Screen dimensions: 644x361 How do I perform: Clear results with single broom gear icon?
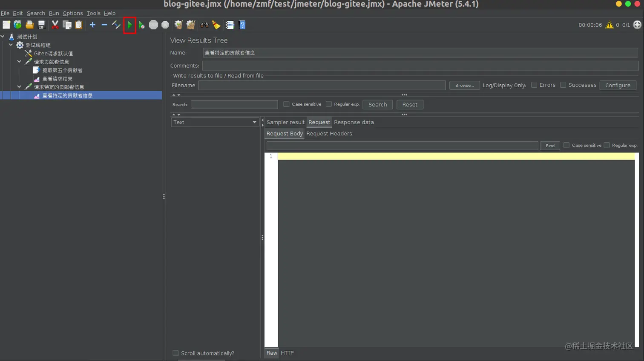[x=179, y=25]
